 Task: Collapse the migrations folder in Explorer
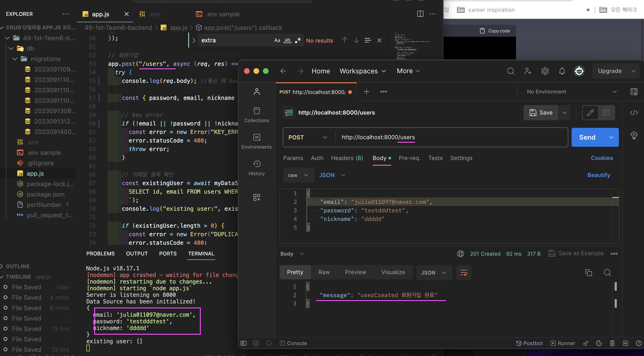click(15, 59)
